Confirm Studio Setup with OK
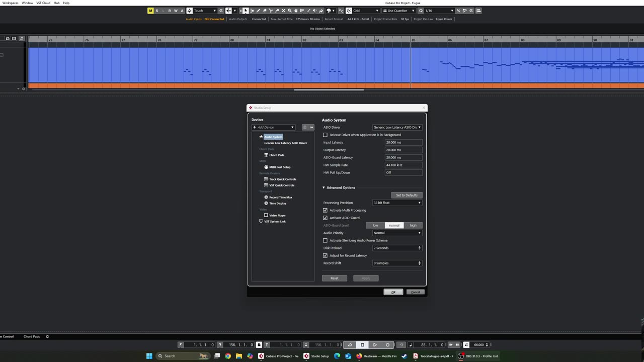The height and width of the screenshot is (362, 644). [x=393, y=292]
